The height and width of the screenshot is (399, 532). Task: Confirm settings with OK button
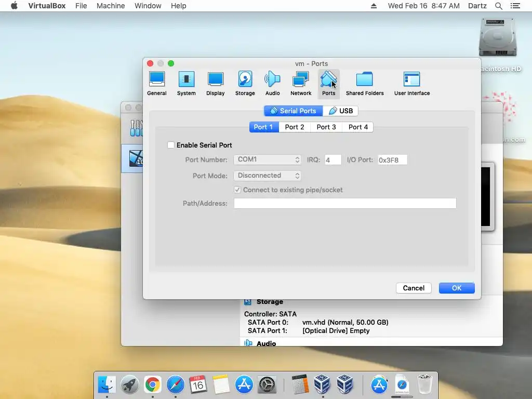click(x=457, y=288)
